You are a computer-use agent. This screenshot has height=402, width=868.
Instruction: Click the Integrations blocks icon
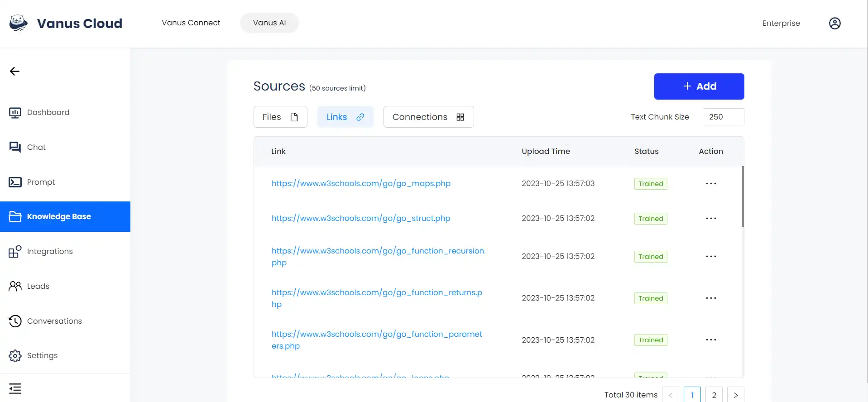(x=15, y=251)
